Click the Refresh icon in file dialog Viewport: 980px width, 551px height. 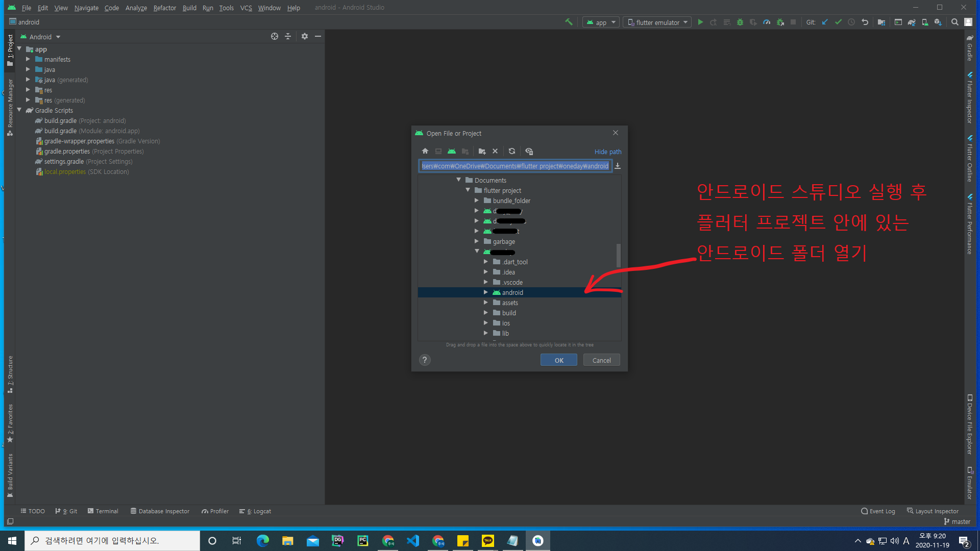512,151
